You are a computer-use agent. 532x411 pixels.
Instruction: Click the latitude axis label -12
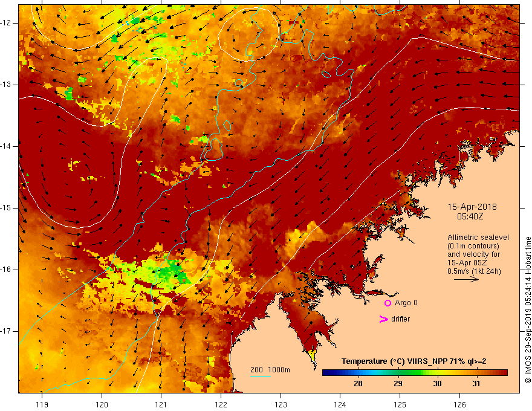(x=6, y=23)
